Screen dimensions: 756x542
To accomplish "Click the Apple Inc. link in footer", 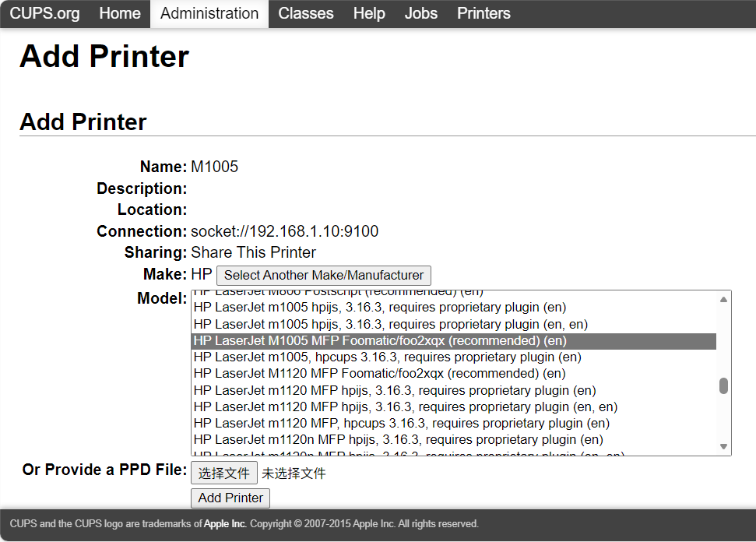I will click(225, 523).
